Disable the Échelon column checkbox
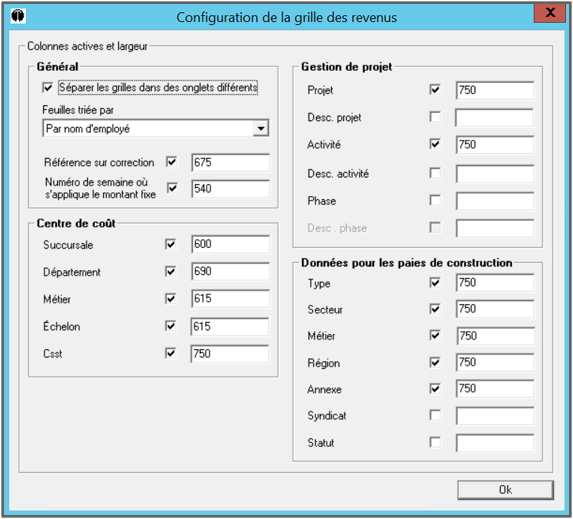573x519 pixels. click(x=171, y=326)
